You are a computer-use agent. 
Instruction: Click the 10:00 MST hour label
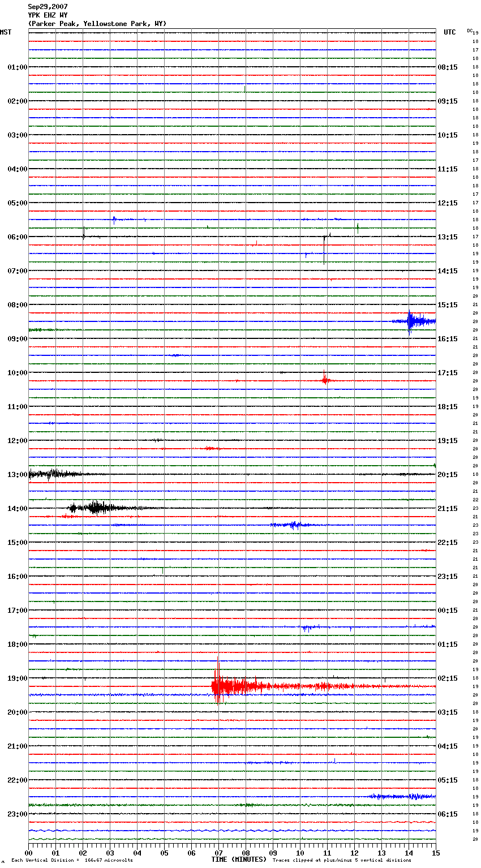click(18, 373)
